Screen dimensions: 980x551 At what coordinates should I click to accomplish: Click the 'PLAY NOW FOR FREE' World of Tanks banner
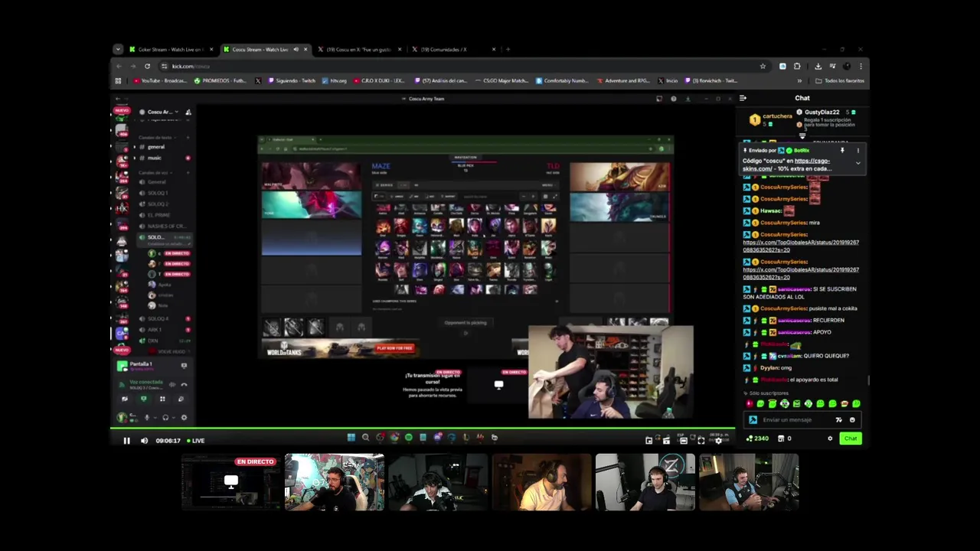pyautogui.click(x=394, y=348)
